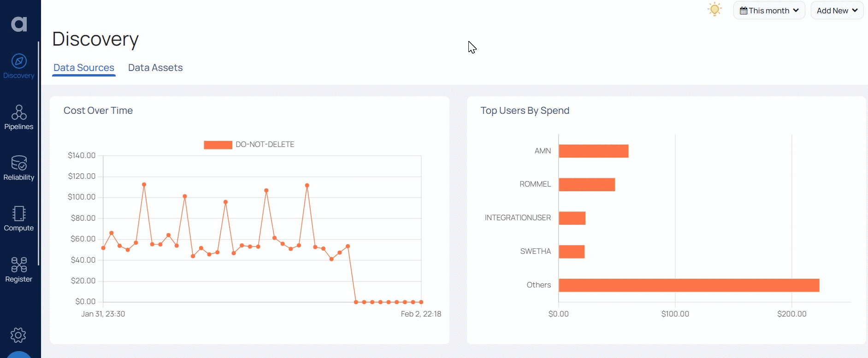This screenshot has width=868, height=358.
Task: Click the ROMMEL spend bar
Action: (587, 185)
